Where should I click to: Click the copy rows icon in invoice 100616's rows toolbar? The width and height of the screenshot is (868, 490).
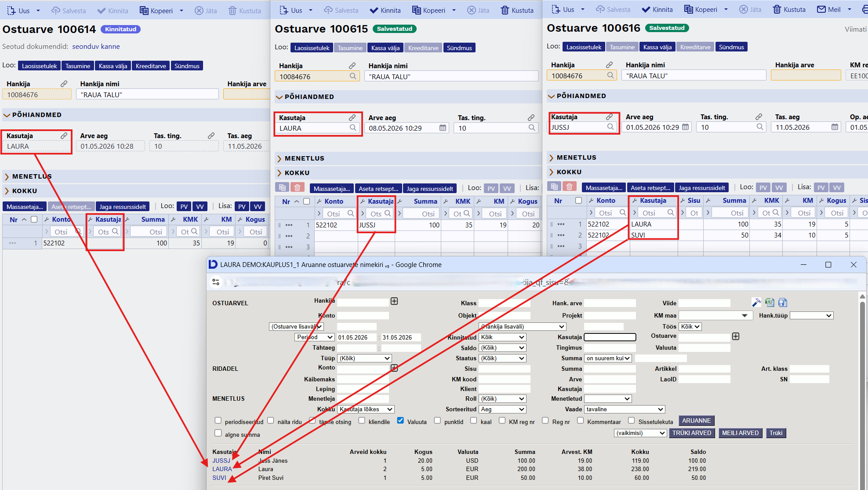point(554,187)
